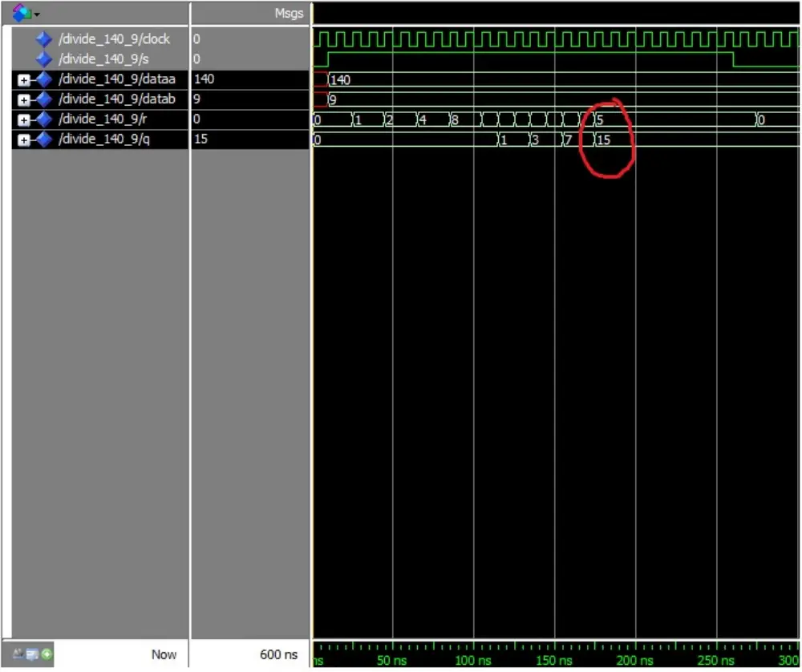
Task: Expand the /divide_140_9/q bus
Action: click(23, 140)
